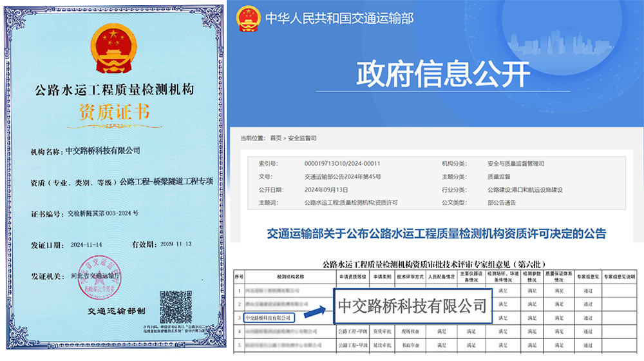Click the table caption ending with 第六批
Screen dimensions: 644x361
[x=434, y=264]
